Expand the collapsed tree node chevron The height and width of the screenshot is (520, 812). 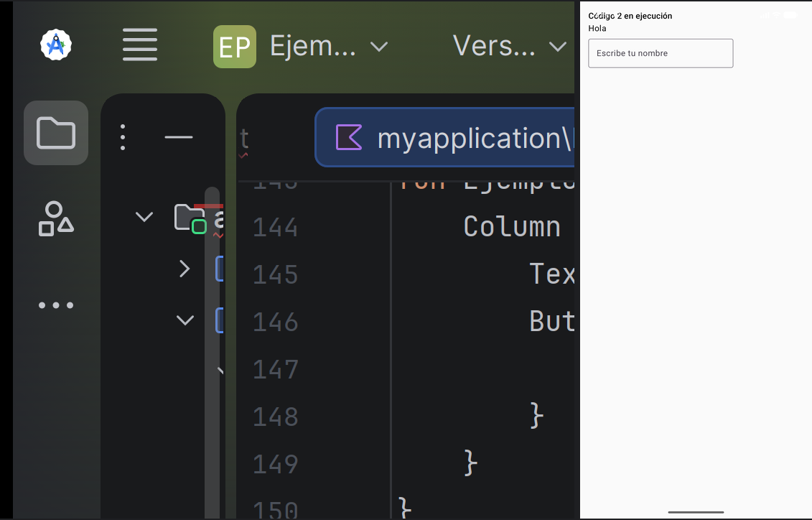pyautogui.click(x=185, y=269)
